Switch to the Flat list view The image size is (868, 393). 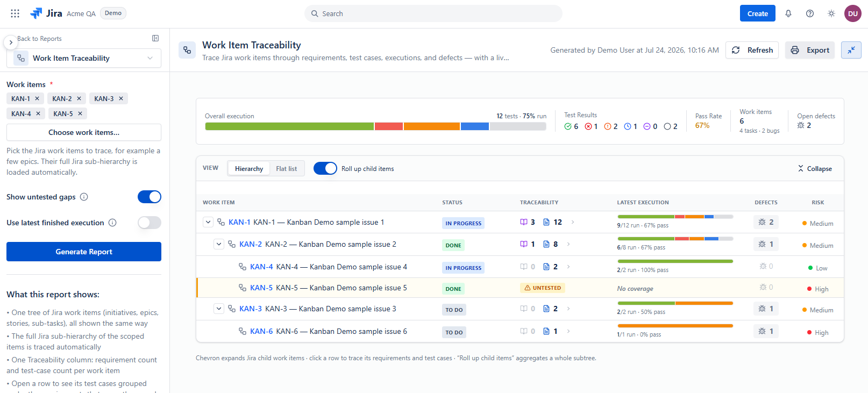pos(286,169)
